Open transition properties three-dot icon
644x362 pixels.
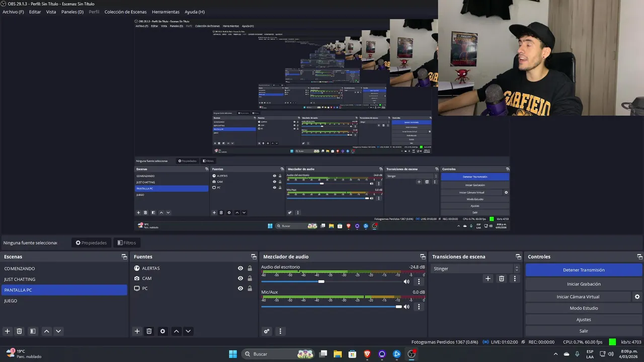tap(515, 279)
